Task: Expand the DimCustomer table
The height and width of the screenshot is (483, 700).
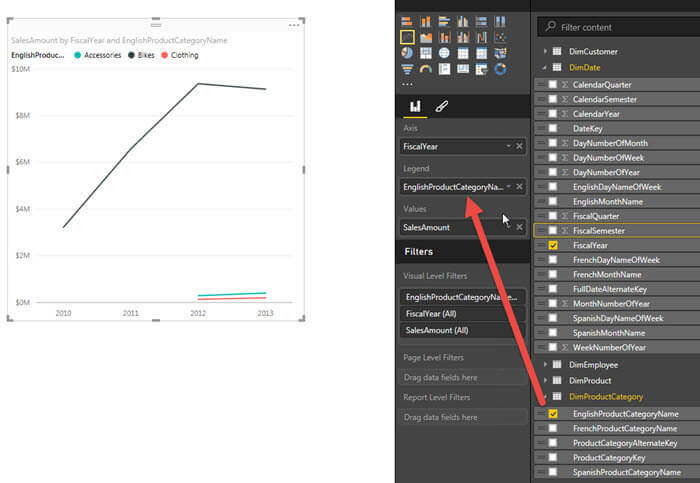Action: pyautogui.click(x=545, y=51)
